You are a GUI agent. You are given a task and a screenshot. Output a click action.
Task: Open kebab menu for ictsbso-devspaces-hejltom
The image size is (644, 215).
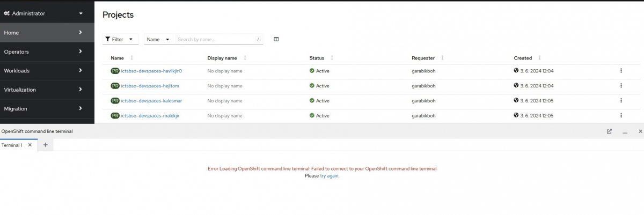point(621,86)
